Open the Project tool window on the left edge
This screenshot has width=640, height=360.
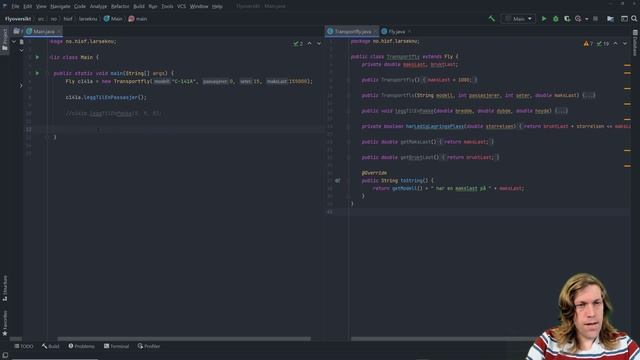[x=4, y=40]
